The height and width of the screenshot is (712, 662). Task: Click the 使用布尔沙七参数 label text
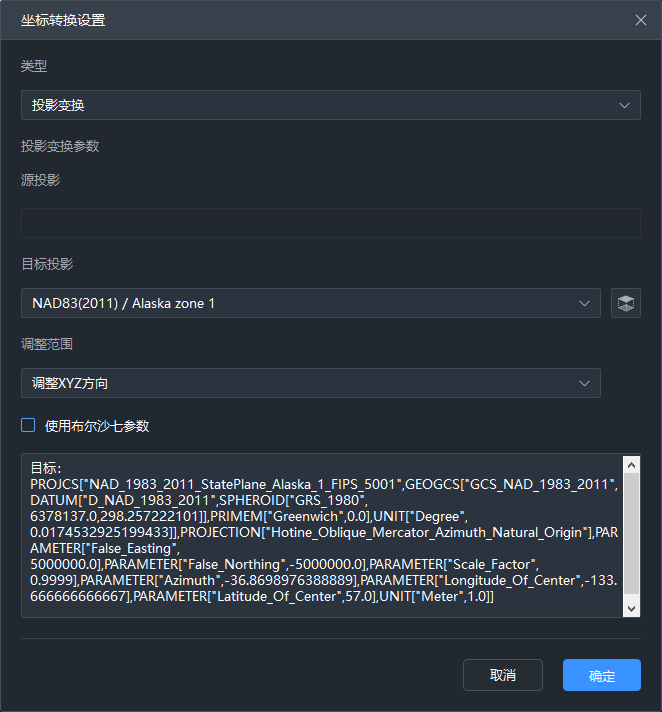pos(97,426)
